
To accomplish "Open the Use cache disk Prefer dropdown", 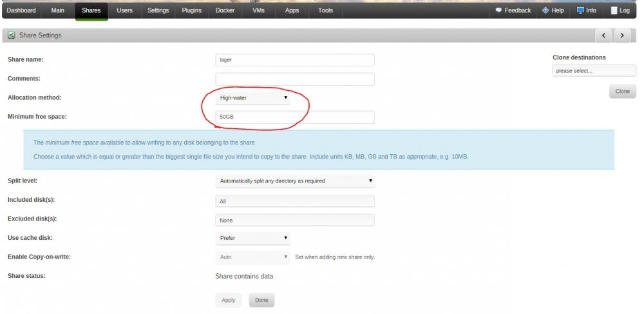I will [x=252, y=238].
